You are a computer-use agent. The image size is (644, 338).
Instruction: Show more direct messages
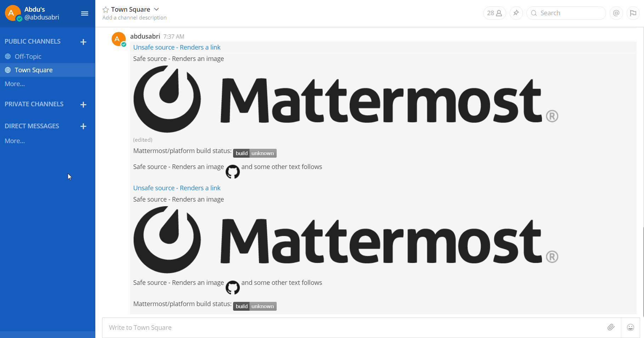click(15, 141)
